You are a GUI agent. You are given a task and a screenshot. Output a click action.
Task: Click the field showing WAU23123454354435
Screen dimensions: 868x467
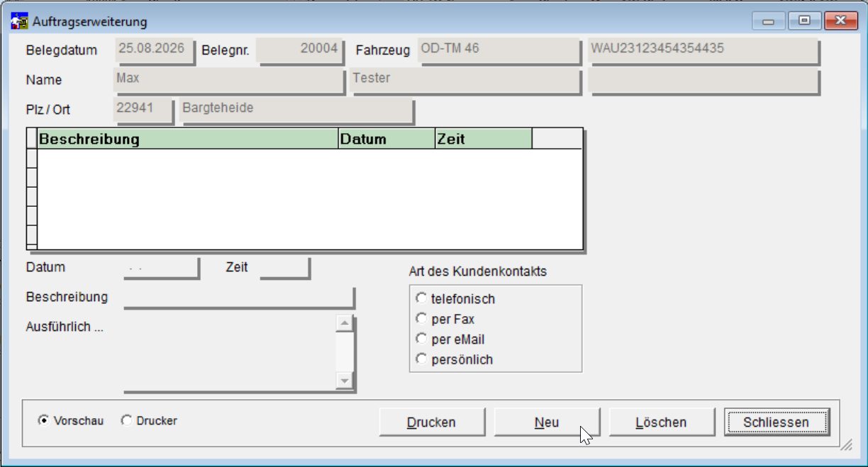703,50
